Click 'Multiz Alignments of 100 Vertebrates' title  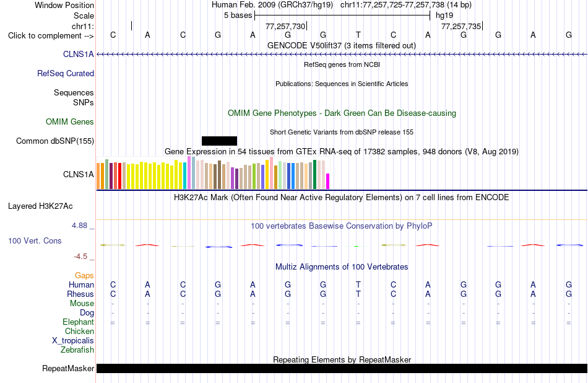pos(342,266)
